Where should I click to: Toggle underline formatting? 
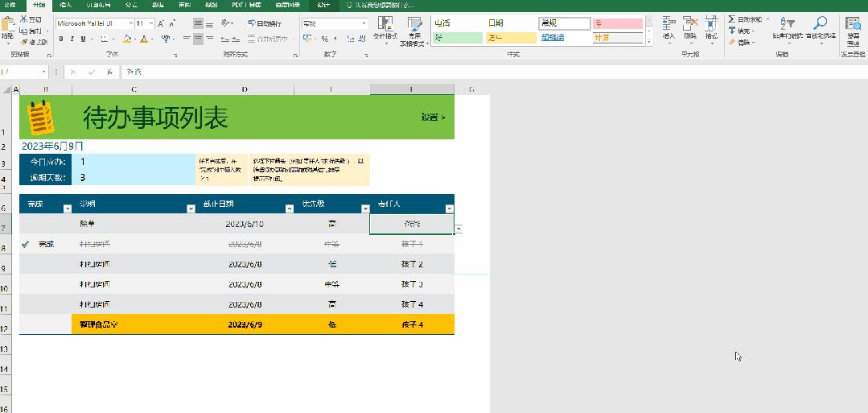point(84,39)
